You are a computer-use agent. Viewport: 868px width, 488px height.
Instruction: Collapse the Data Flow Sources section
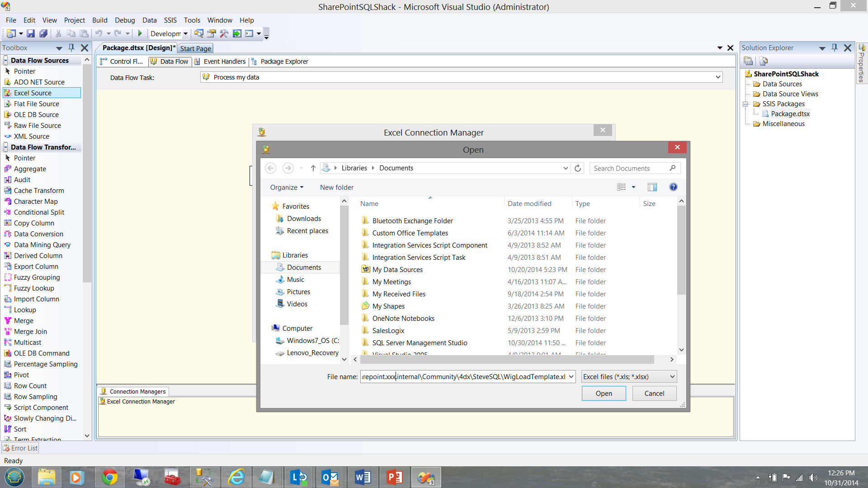(6, 61)
